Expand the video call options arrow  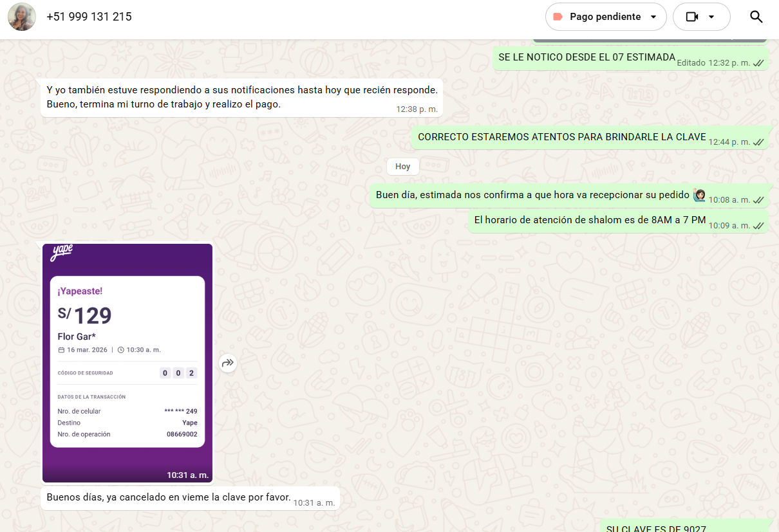tap(711, 17)
